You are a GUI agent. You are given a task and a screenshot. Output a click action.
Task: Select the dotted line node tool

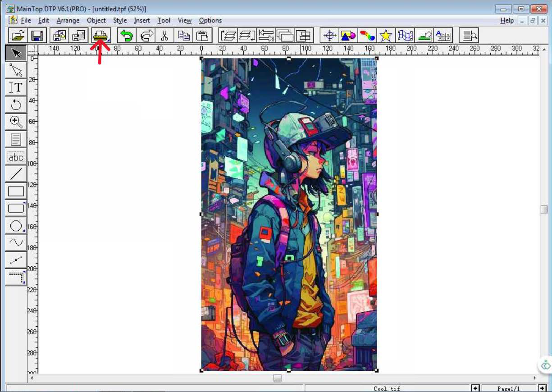tap(16, 260)
